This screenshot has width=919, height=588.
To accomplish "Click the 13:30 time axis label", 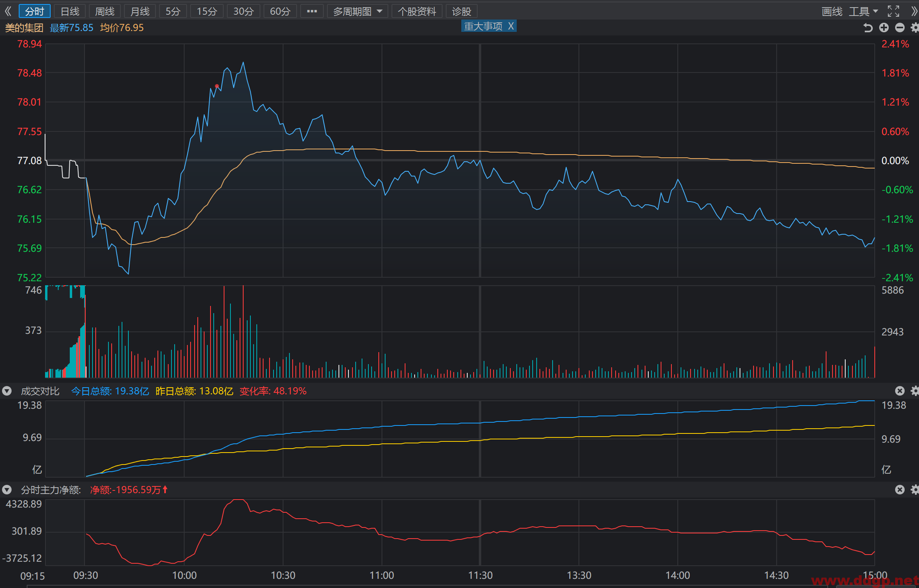I will (x=579, y=575).
